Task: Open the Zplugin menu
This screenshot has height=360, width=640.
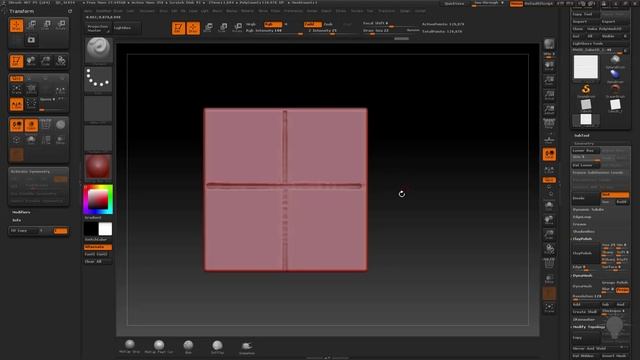Action: [404, 11]
